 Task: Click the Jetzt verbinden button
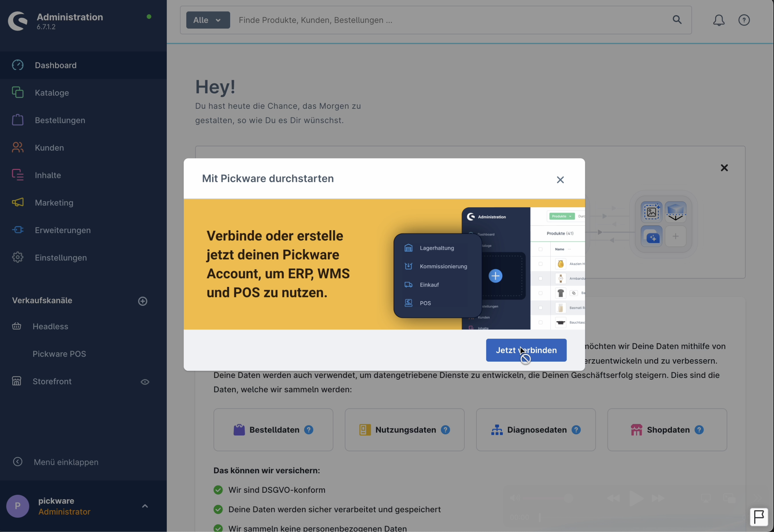(526, 350)
